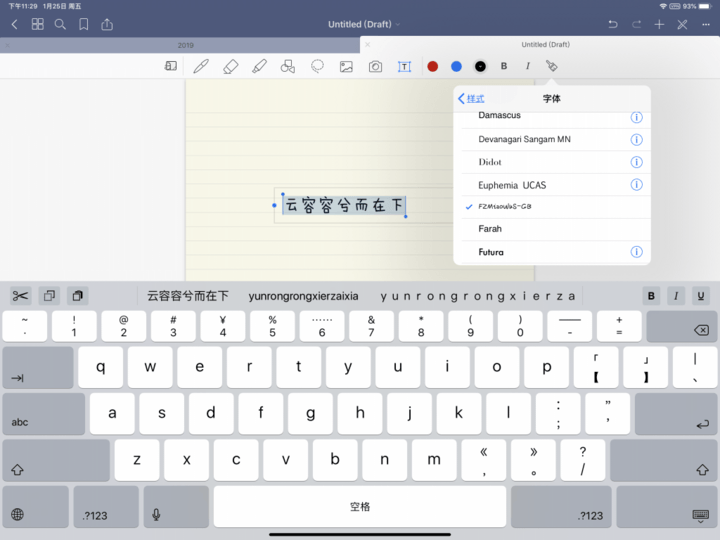Select the Text box tool
Viewport: 720px width, 540px height.
pyautogui.click(x=405, y=67)
